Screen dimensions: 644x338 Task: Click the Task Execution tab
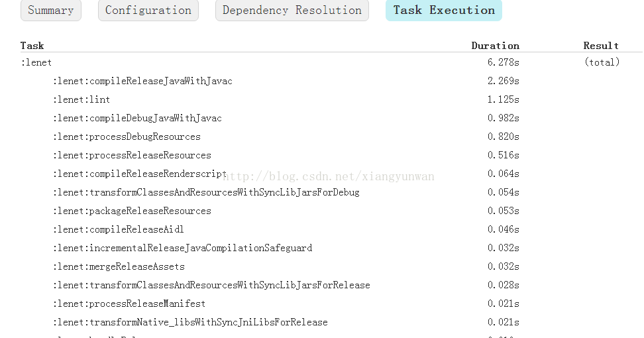coord(443,11)
